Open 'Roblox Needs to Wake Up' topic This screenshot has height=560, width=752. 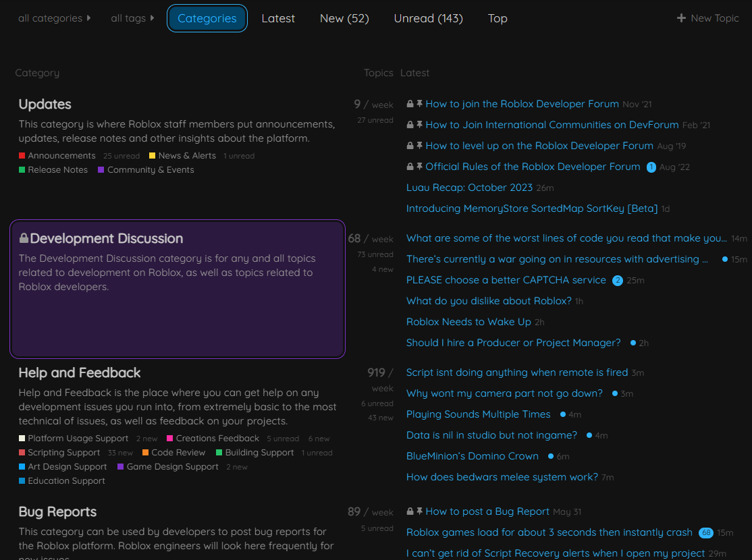click(x=468, y=322)
